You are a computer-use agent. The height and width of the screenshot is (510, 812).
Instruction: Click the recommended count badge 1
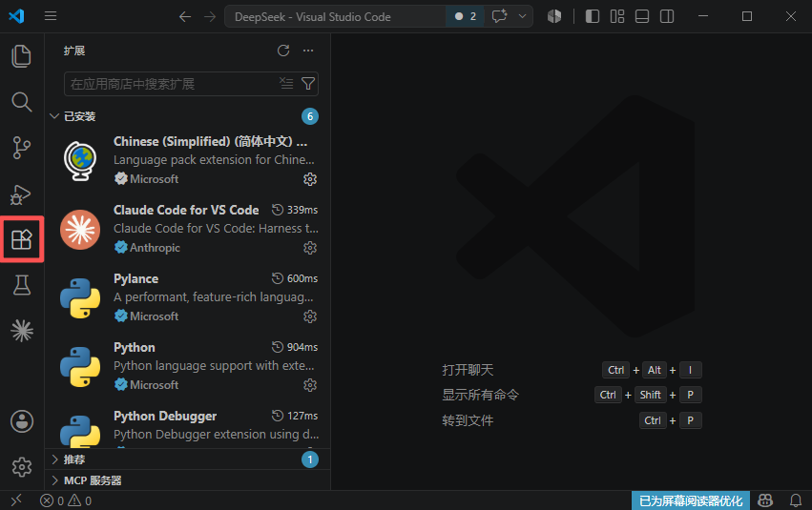(x=310, y=459)
